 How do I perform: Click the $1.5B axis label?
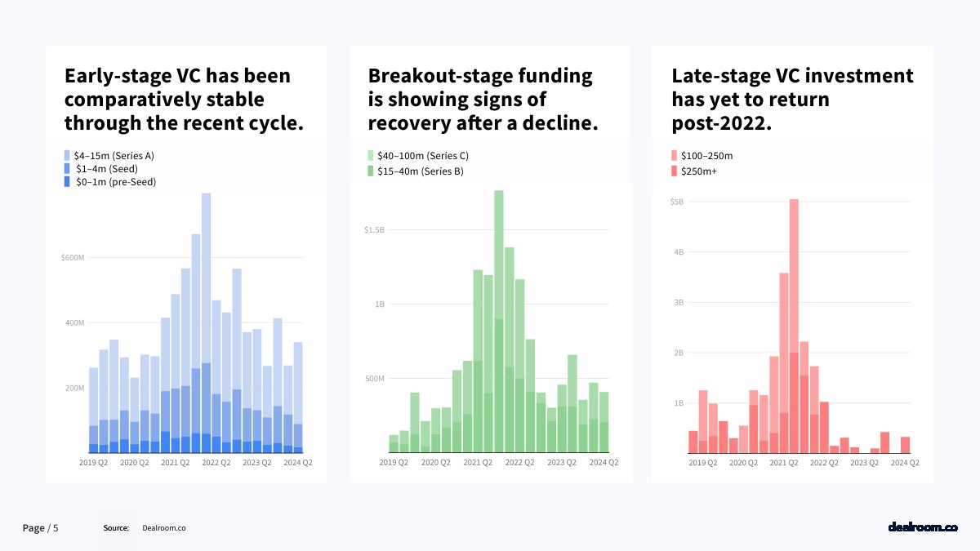[374, 230]
